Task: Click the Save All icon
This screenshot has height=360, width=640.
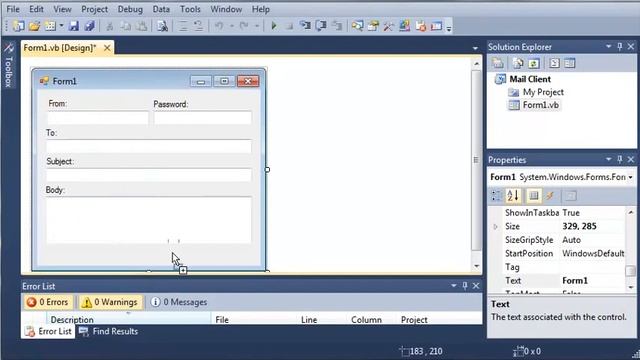Action: (89, 26)
